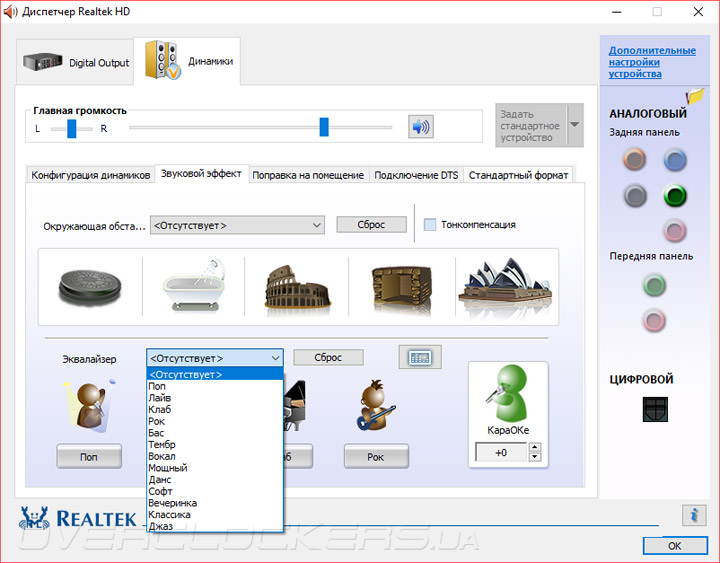Click the main volume slider handle
Viewport: 720px width, 563px height.
point(324,127)
